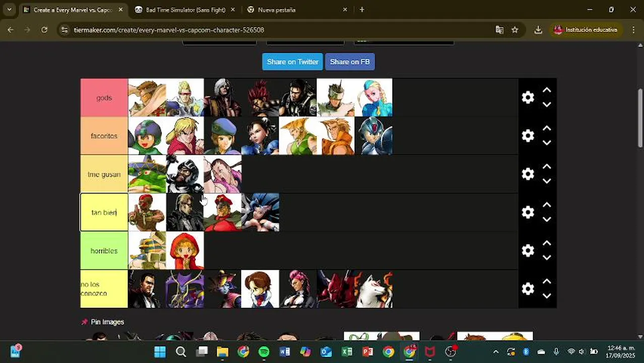
Task: Click the Pin Images link
Action: tap(103, 322)
